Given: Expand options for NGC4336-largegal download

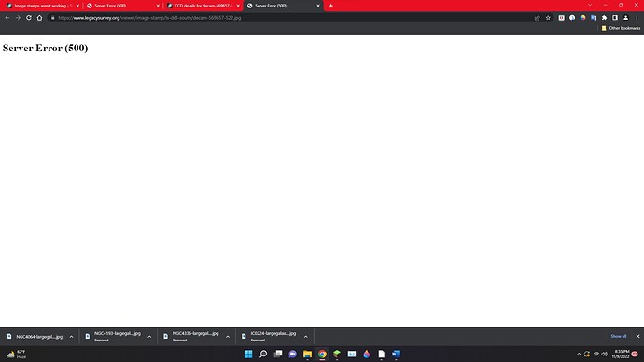Looking at the screenshot, I should [228, 337].
